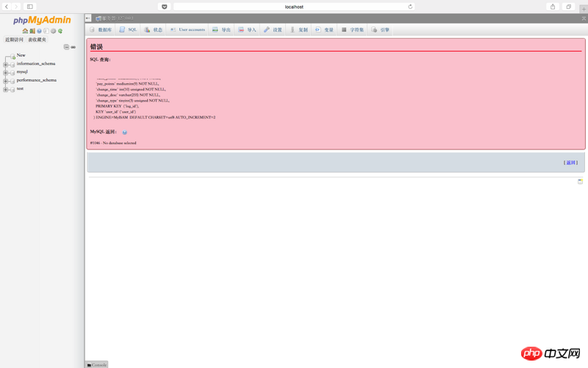This screenshot has height=368, width=588.
Task: Open the 变量 variables tab
Action: click(324, 29)
